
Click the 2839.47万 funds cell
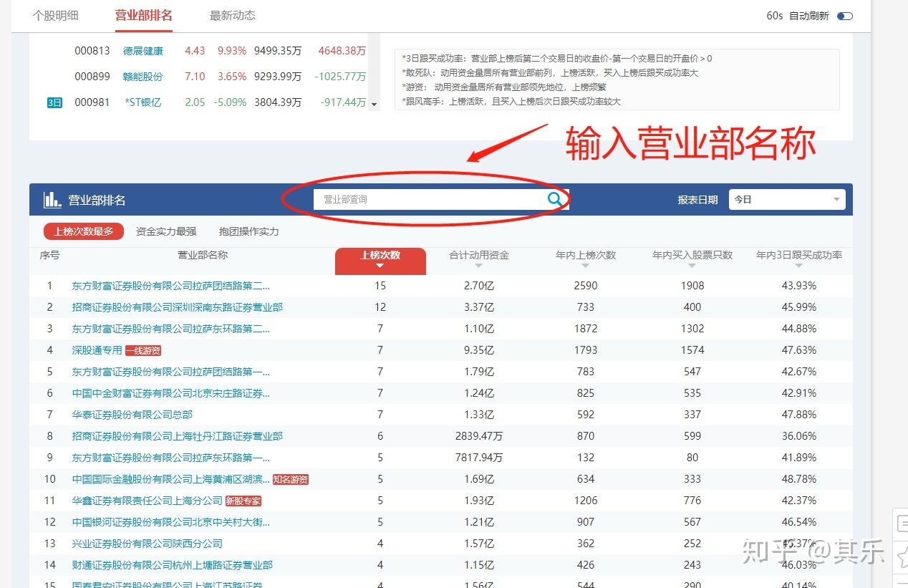[x=479, y=436]
